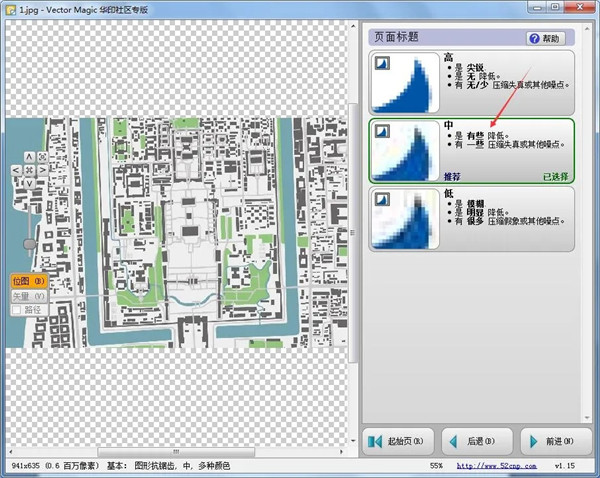Click the 高 quality option's small preview icon
The width and height of the screenshot is (600, 478).
coord(381,62)
